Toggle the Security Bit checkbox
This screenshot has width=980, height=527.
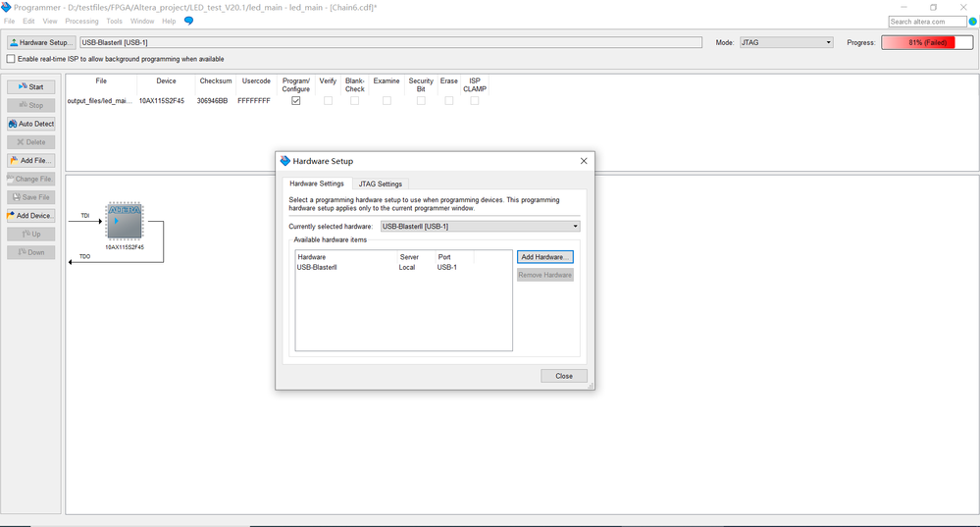point(421,101)
